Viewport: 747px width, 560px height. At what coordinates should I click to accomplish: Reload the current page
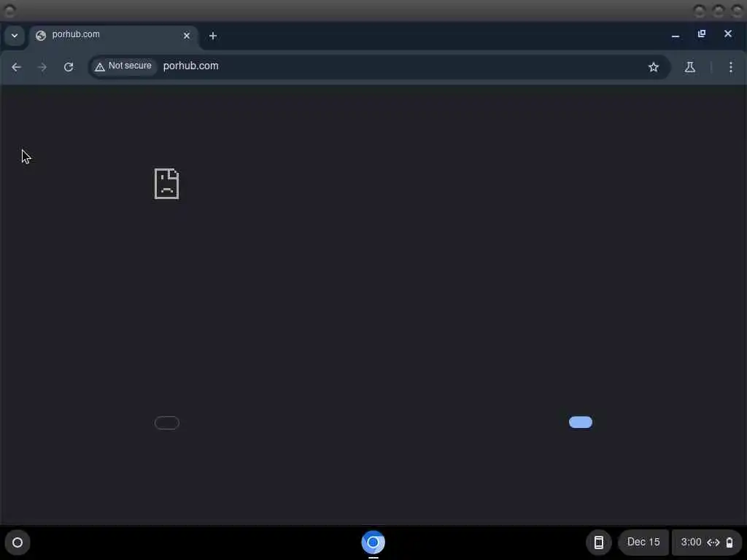pos(69,67)
